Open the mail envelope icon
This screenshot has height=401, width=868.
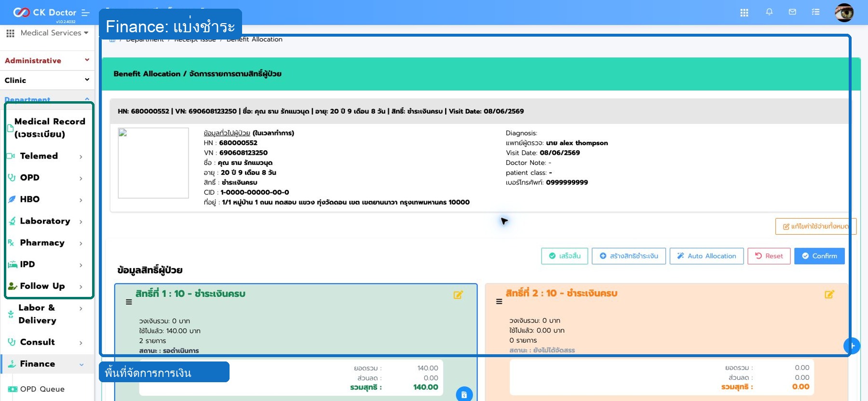(792, 12)
